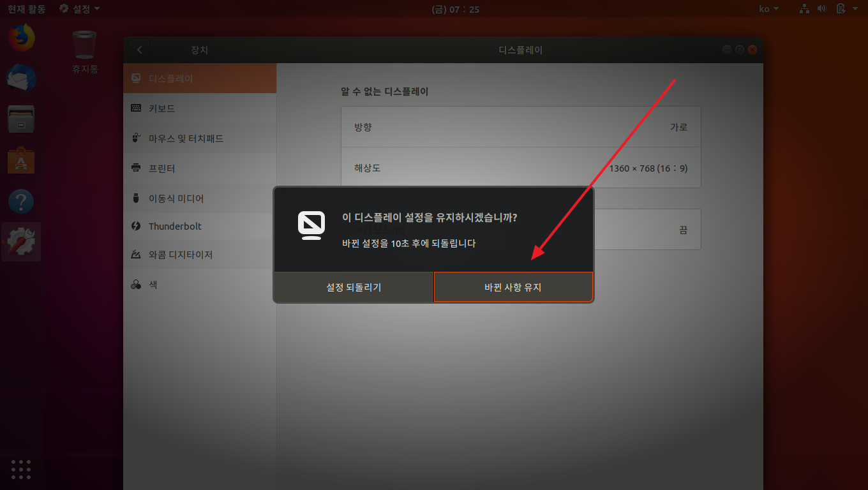This screenshot has width=868, height=490.
Task: Open 프린터 settings in sidebar
Action: point(200,168)
